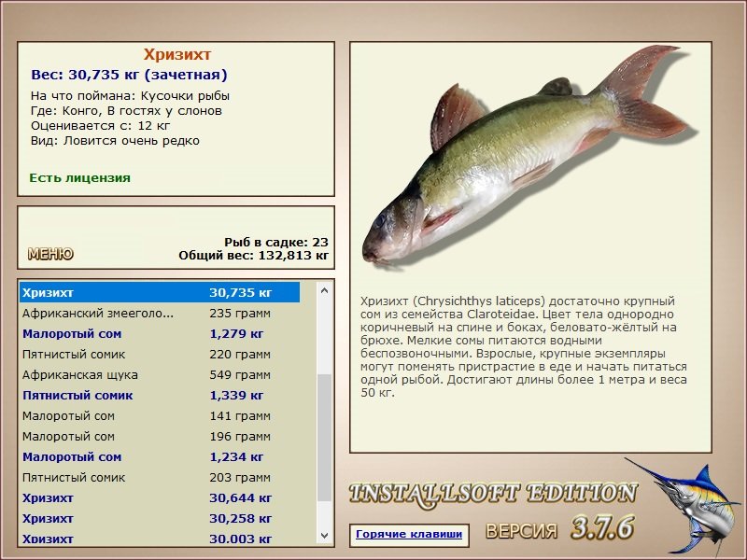The height and width of the screenshot is (560, 747).
Task: Click the Хризихт title heading
Action: click(x=177, y=55)
